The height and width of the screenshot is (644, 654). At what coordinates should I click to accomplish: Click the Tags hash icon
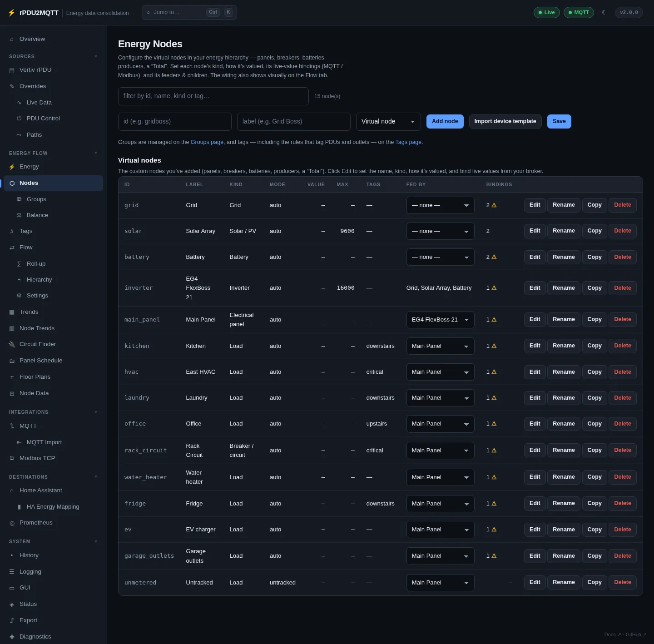[12, 231]
